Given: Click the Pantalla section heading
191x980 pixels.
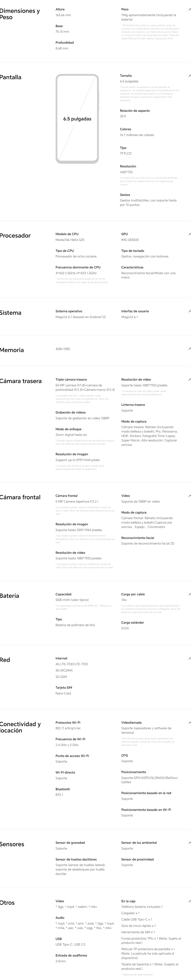Looking at the screenshot, I should tap(11, 77).
